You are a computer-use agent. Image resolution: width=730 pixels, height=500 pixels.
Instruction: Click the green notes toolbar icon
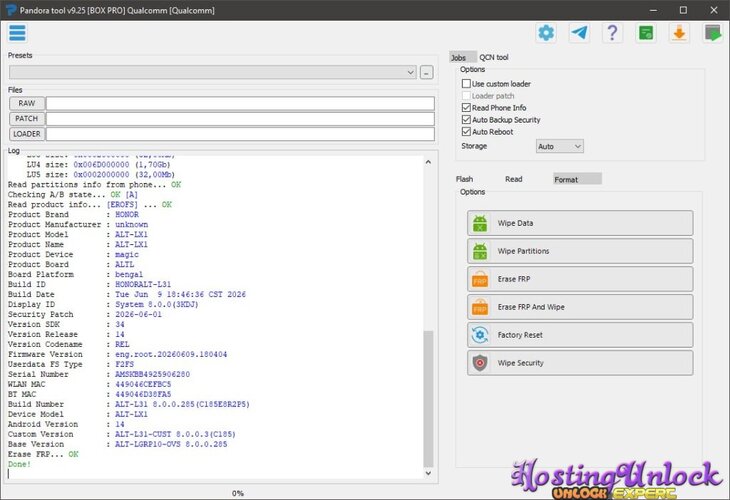coord(646,33)
